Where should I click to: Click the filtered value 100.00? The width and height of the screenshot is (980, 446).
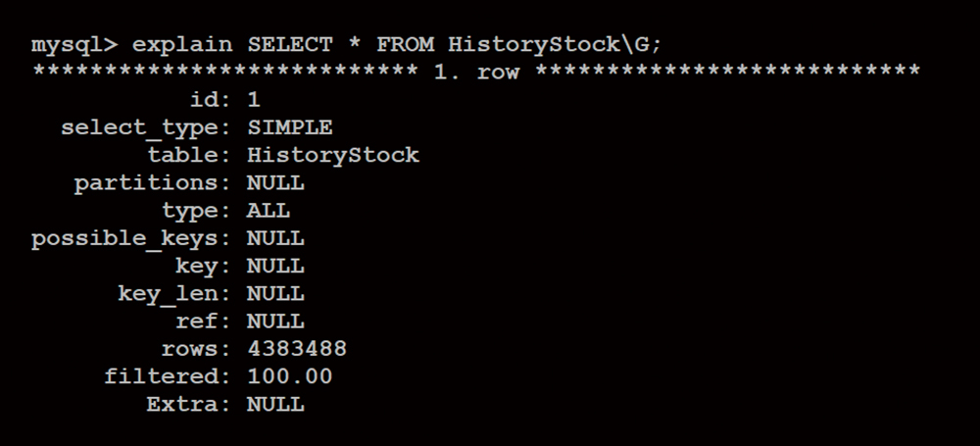pos(290,376)
